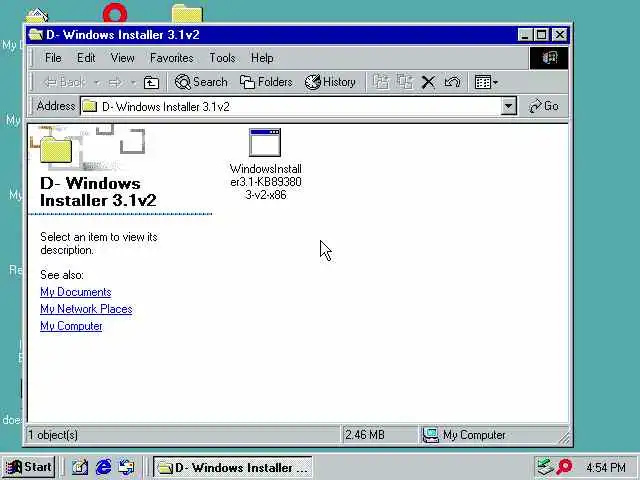The width and height of the screenshot is (640, 480).
Task: Launch Internet Explorer from quick launch
Action: (x=103, y=467)
